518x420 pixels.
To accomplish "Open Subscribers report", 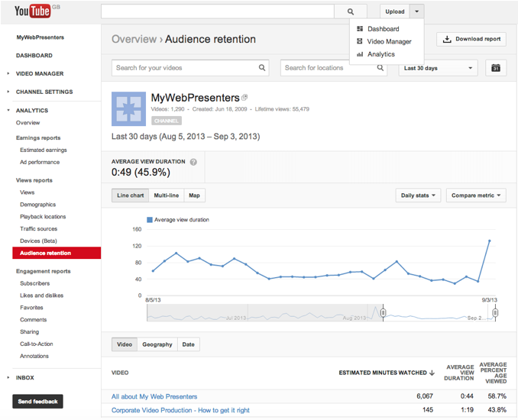I will [x=34, y=283].
